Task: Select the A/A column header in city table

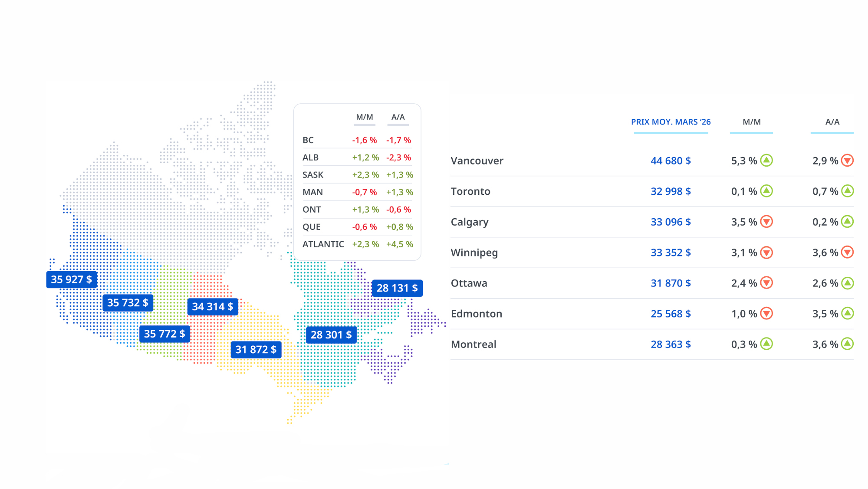Action: coord(832,122)
